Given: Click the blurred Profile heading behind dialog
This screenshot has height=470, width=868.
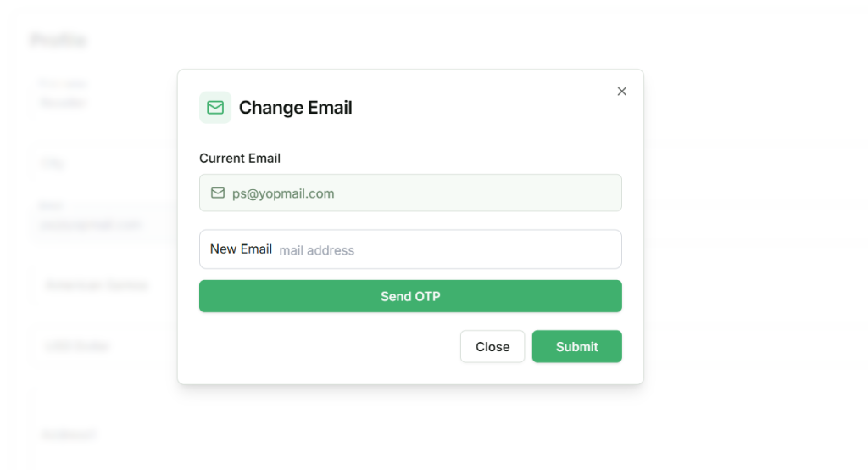Looking at the screenshot, I should click(58, 40).
